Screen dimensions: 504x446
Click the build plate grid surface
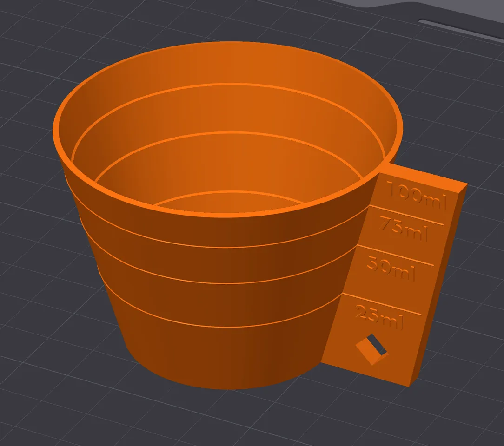pyautogui.click(x=70, y=395)
